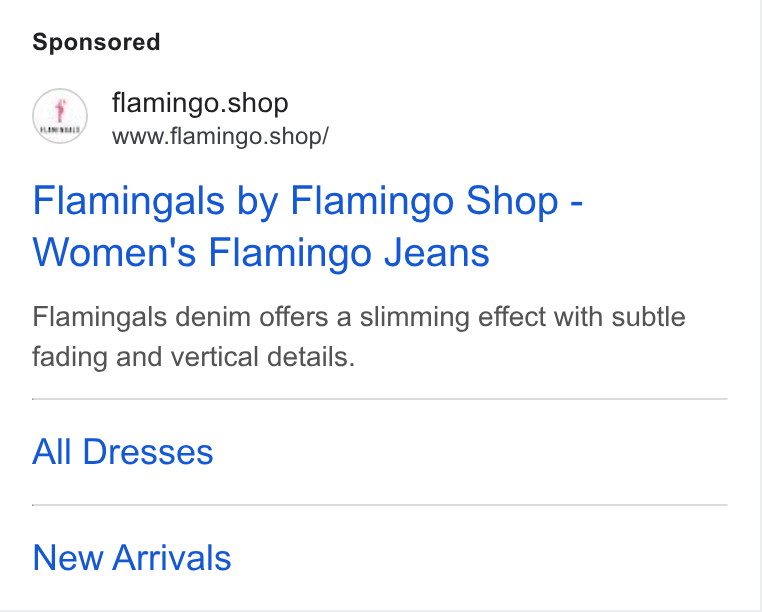
Task: Click the divider line above New Arrivals
Action: (x=380, y=505)
